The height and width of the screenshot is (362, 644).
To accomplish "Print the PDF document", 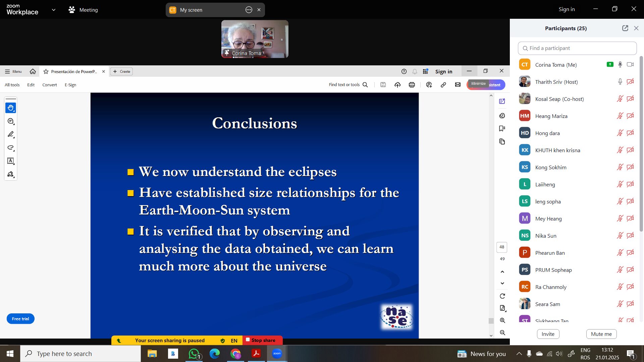I will (412, 85).
